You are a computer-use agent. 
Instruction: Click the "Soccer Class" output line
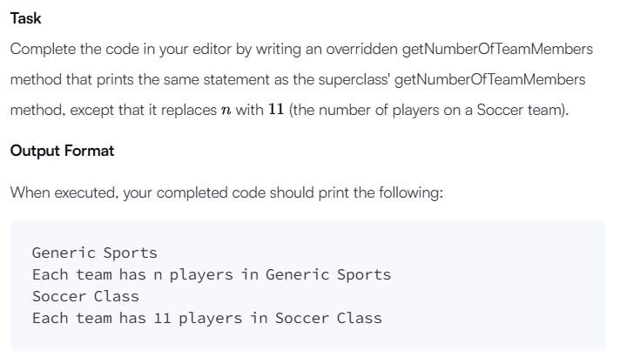pos(86,296)
